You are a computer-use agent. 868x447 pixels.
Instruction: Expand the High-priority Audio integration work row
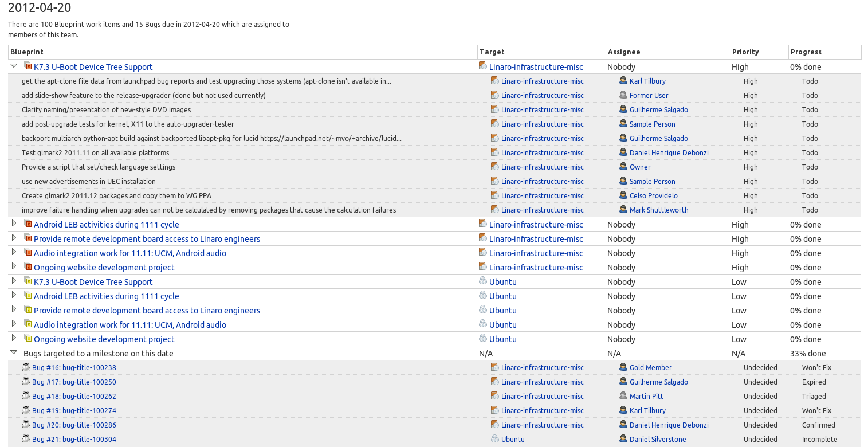click(x=14, y=252)
